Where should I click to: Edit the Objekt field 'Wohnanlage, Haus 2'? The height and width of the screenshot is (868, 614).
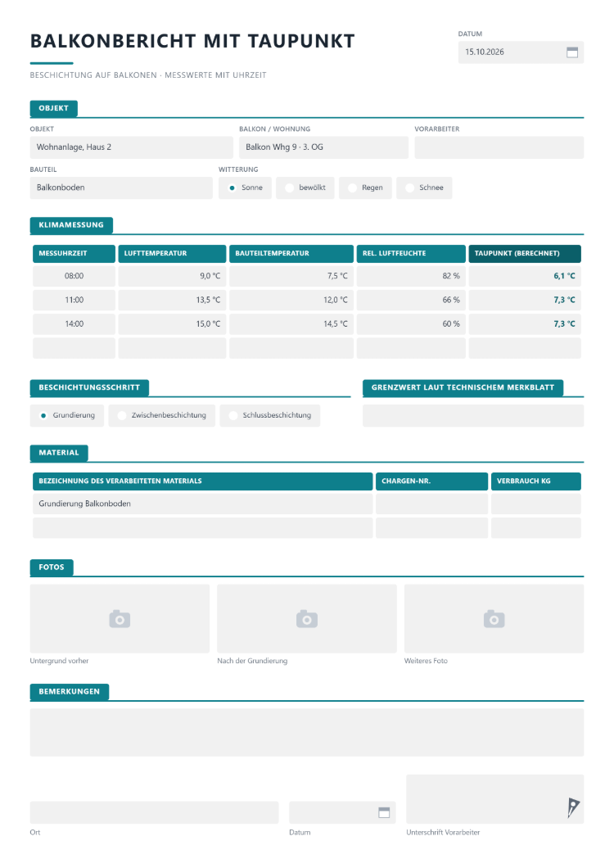click(x=131, y=147)
